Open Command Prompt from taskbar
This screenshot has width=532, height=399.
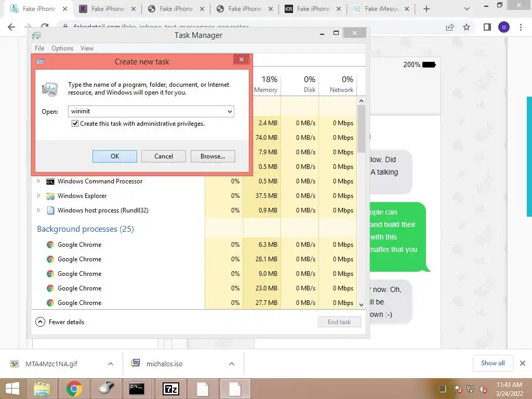pyautogui.click(x=137, y=389)
